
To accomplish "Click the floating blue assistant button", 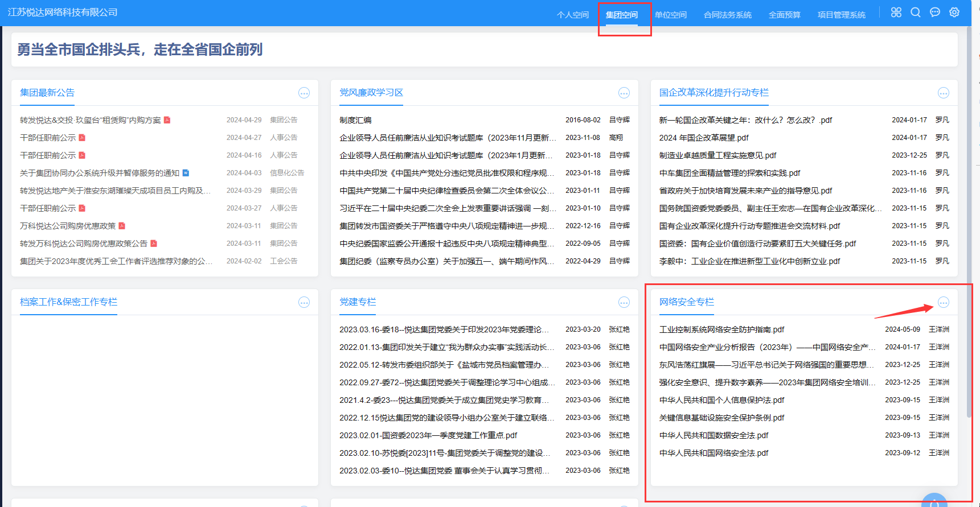I will pyautogui.click(x=934, y=501).
